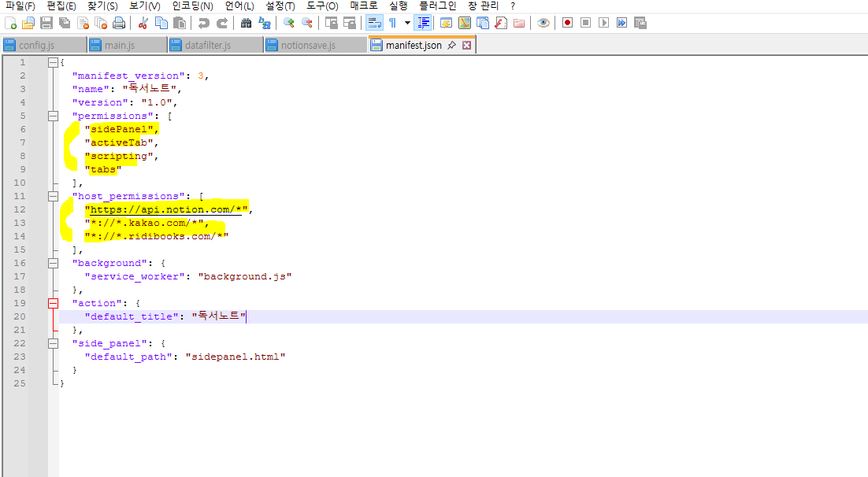This screenshot has height=477, width=868.
Task: Switch to the config.js tab
Action: [37, 46]
